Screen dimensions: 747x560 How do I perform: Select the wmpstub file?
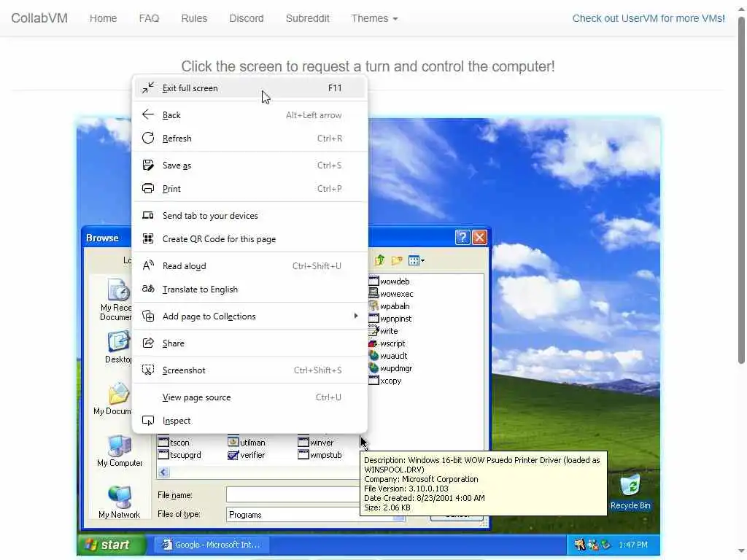(320, 455)
